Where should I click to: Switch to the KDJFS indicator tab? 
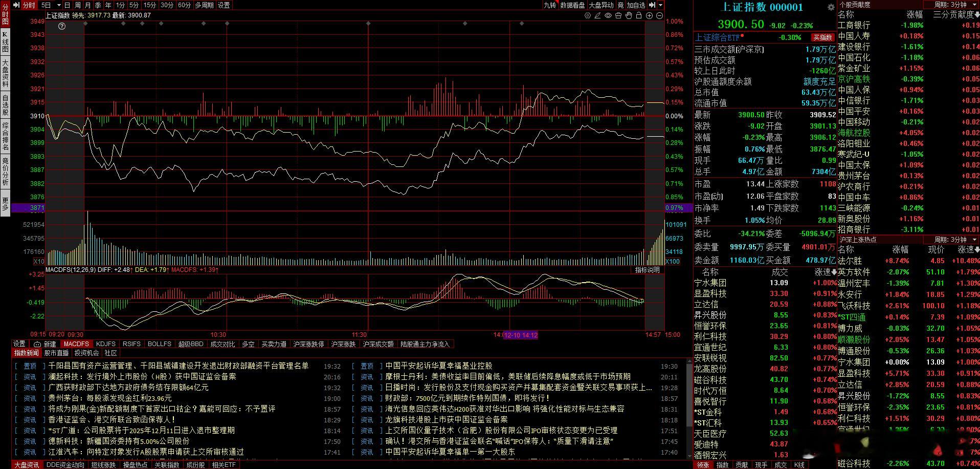pyautogui.click(x=106, y=344)
